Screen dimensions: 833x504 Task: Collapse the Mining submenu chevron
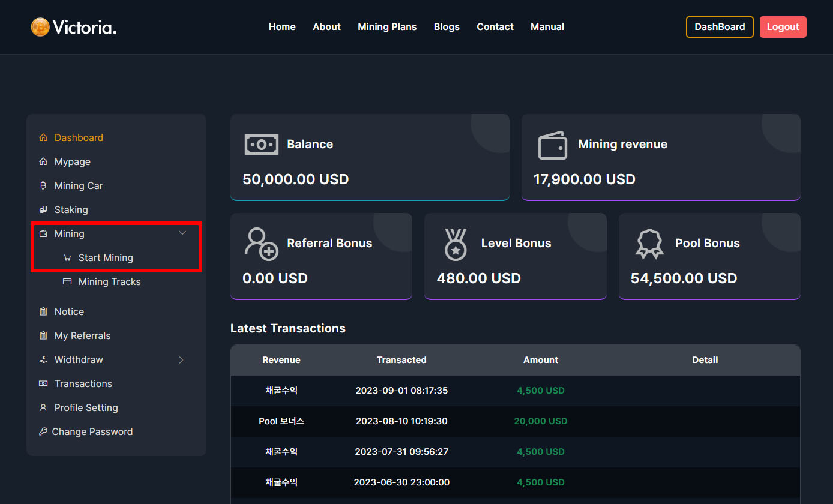(183, 233)
